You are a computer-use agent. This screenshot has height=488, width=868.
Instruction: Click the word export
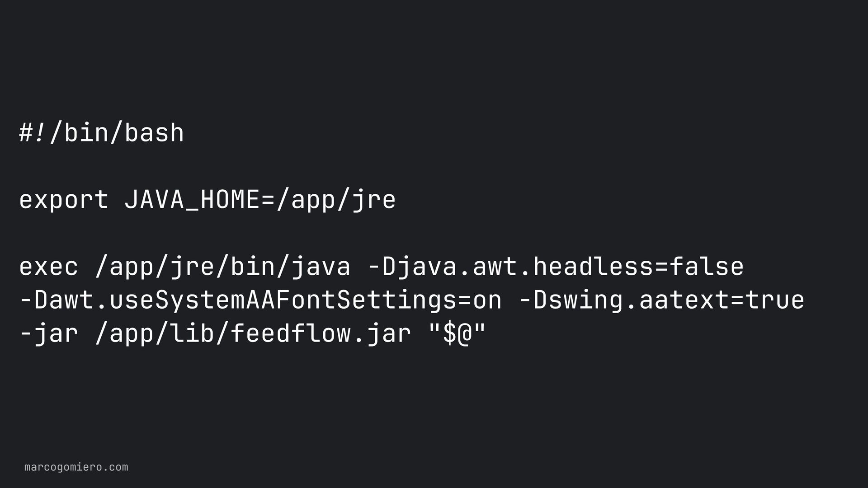tap(64, 200)
